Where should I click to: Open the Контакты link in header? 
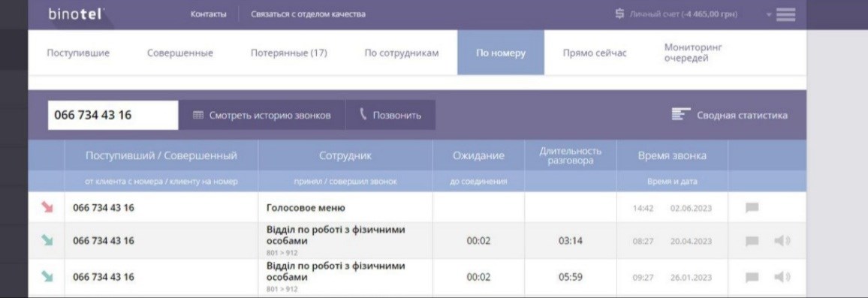point(208,14)
